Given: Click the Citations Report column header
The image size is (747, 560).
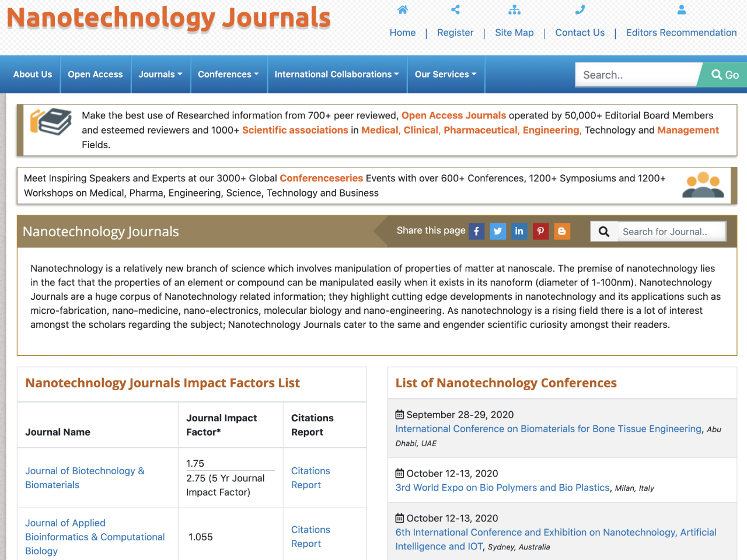Looking at the screenshot, I should [312, 425].
